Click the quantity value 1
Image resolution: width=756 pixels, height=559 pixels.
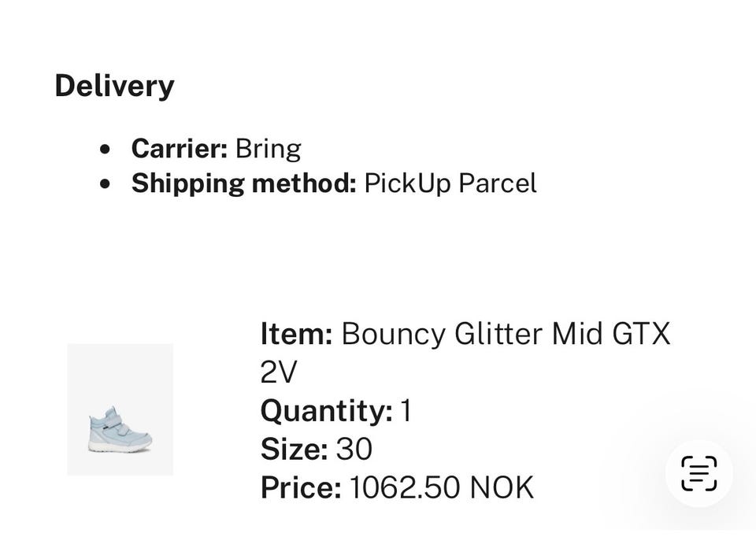click(x=406, y=410)
